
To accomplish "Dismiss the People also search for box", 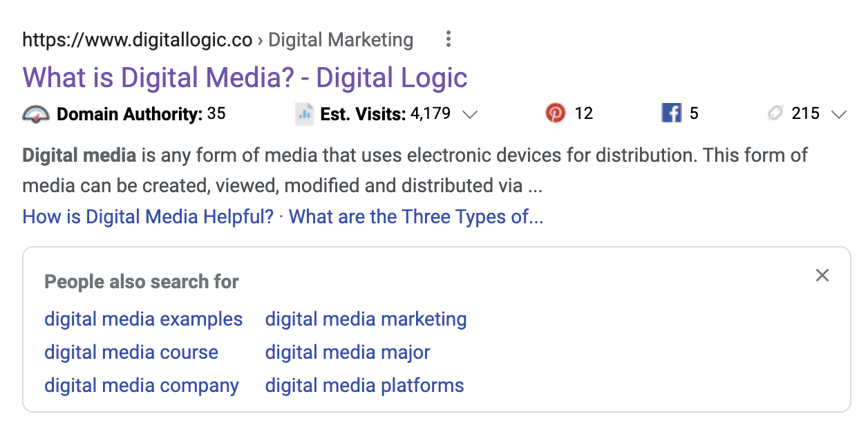I will point(822,275).
